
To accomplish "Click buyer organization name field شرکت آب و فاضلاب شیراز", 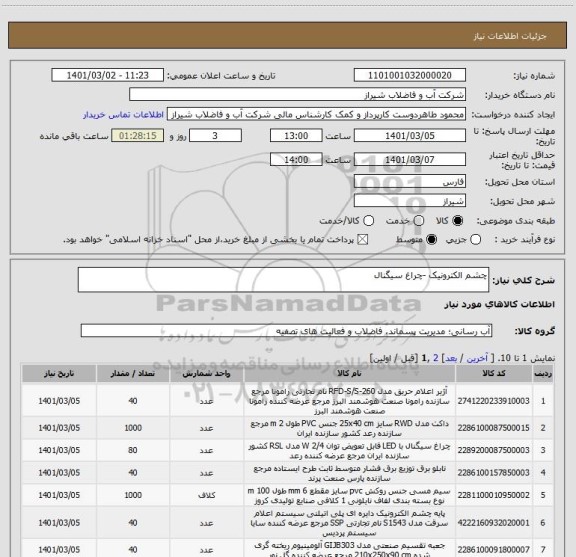I will (x=298, y=95).
